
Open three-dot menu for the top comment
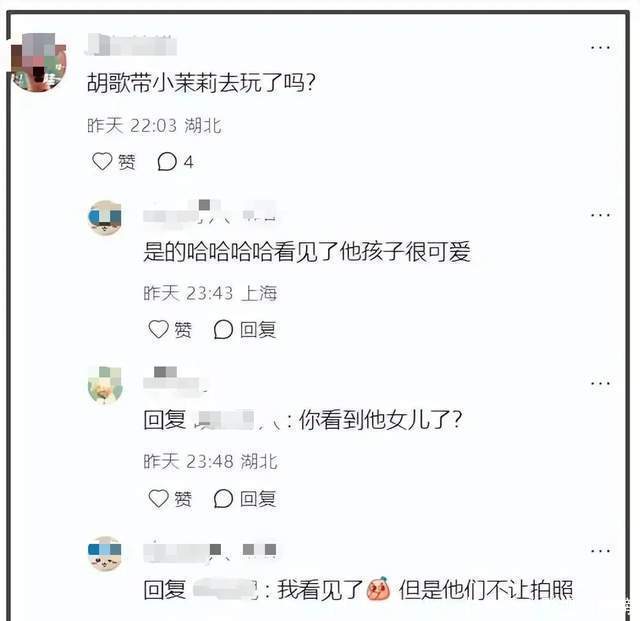click(600, 48)
